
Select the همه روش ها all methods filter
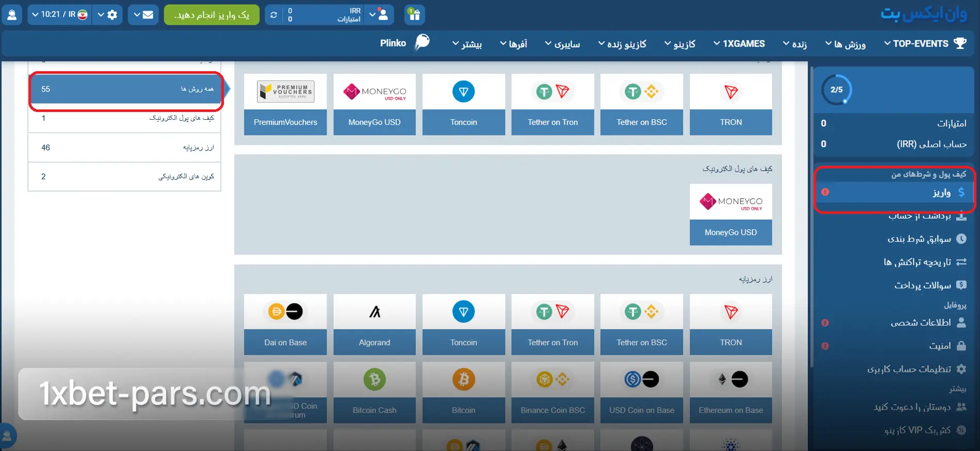click(124, 89)
